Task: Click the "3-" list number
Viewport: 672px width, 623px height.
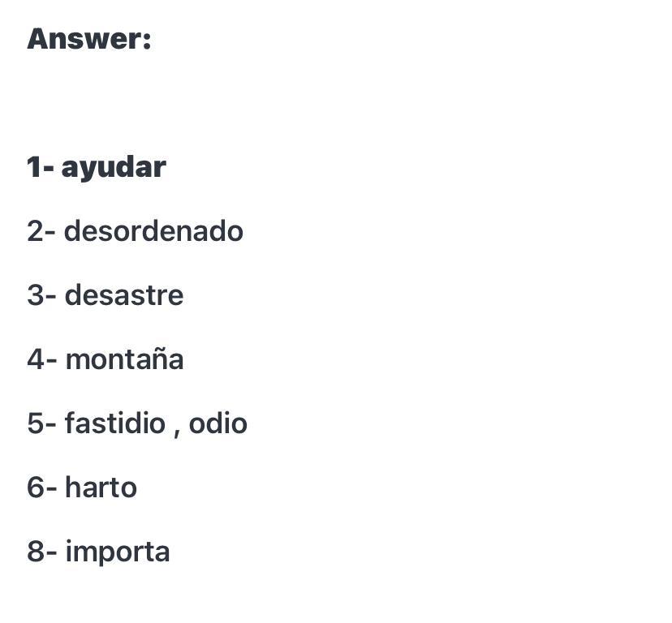Action: 41,295
